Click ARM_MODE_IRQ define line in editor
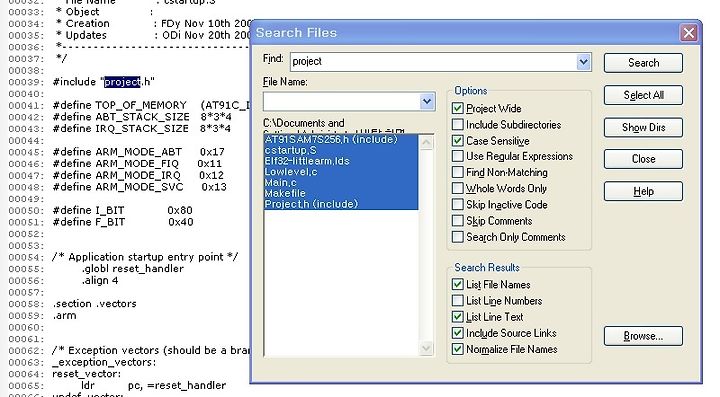This screenshot has width=720, height=397. [x=138, y=176]
